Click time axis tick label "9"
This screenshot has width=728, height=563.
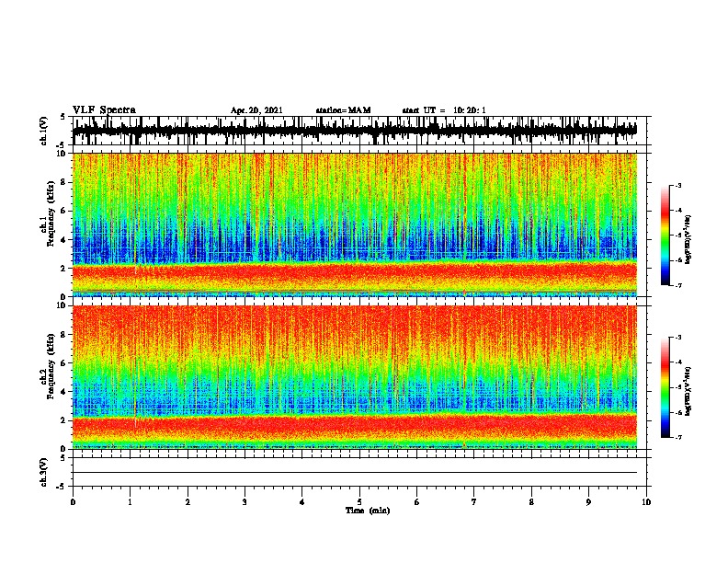(x=588, y=502)
